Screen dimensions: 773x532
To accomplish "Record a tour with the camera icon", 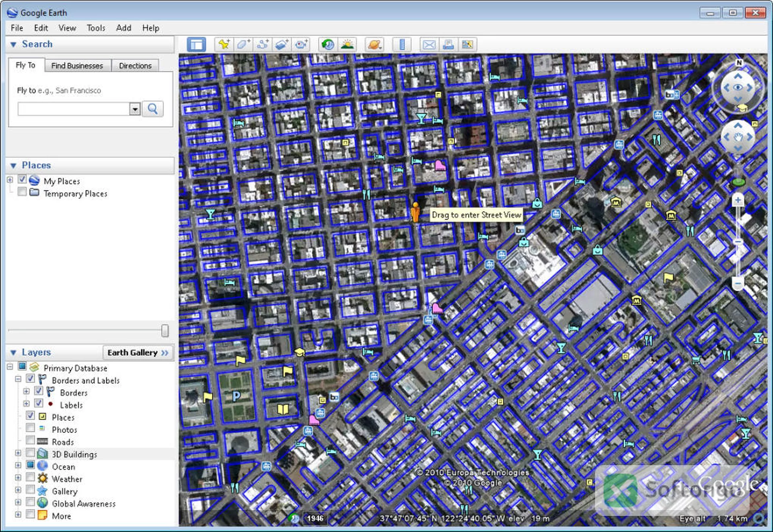I will (x=301, y=44).
